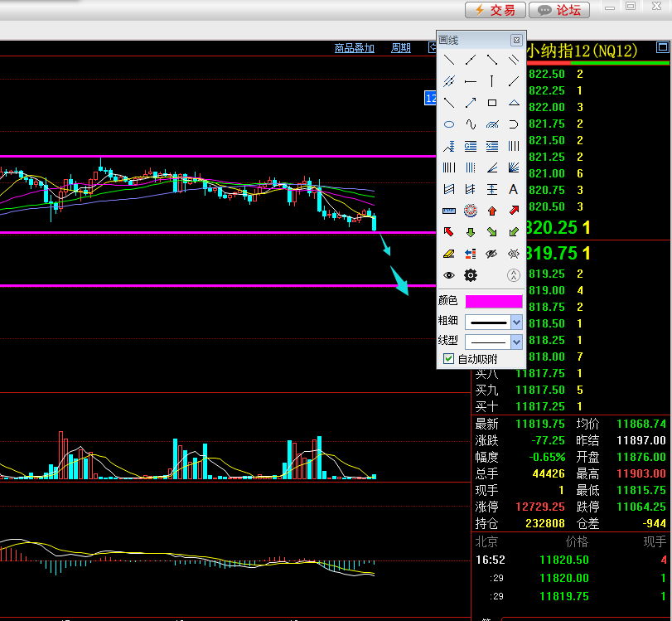Image resolution: width=672 pixels, height=621 pixels.
Task: Collapse the drawing toolbox with the chevron
Action: pyautogui.click(x=514, y=275)
